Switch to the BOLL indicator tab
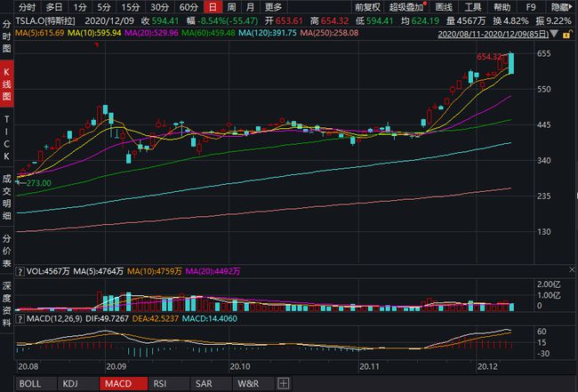Viewport: 578px width, 392px height. coord(30,383)
